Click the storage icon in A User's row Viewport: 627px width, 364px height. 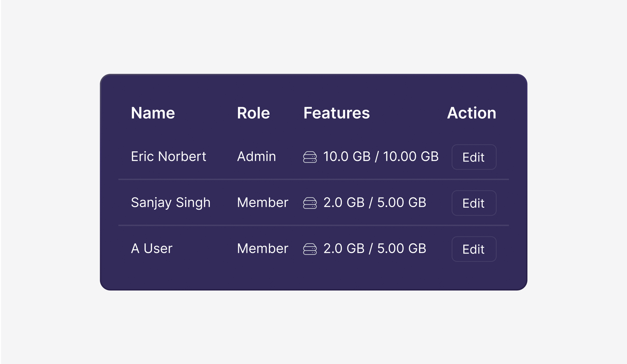(310, 249)
